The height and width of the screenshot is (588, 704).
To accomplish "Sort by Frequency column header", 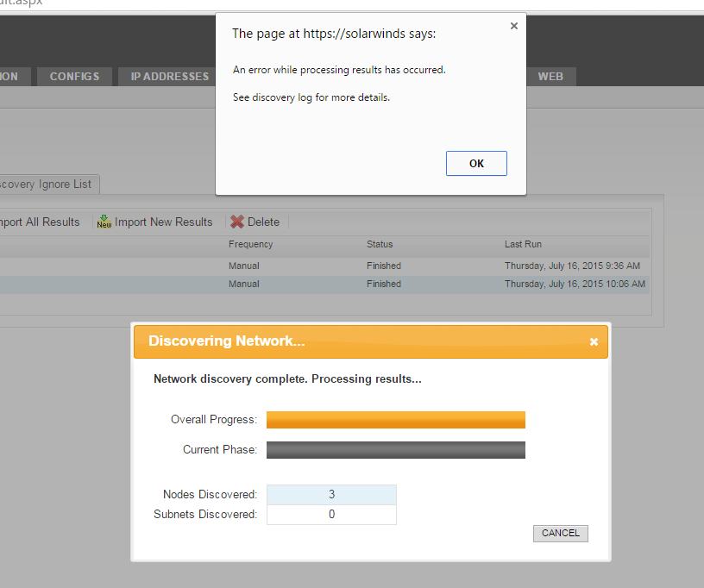I will (x=250, y=245).
